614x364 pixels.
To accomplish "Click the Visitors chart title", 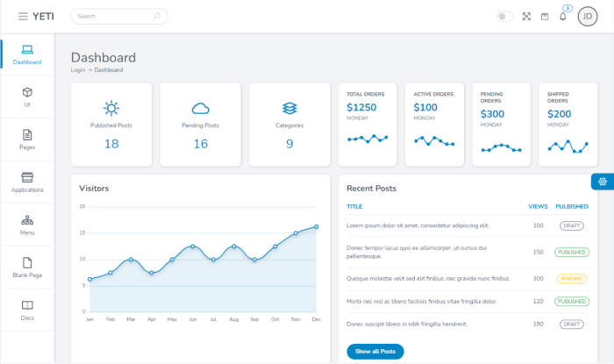I will pyautogui.click(x=94, y=189).
